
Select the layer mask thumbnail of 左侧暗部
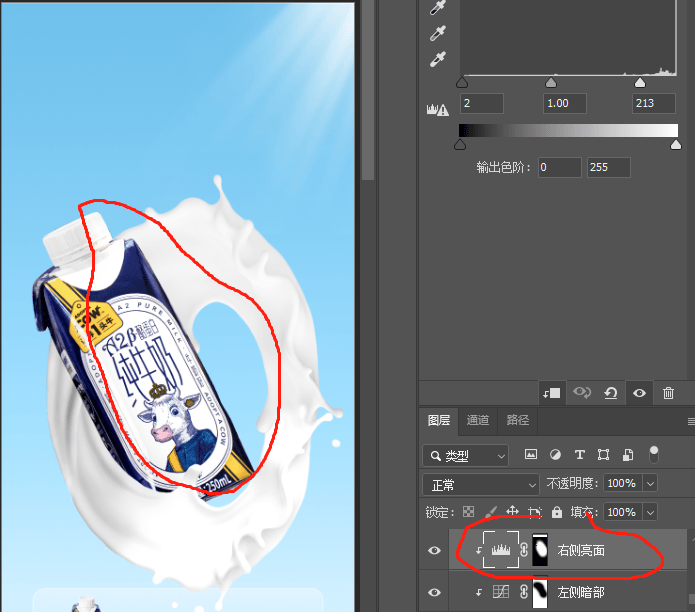pyautogui.click(x=540, y=593)
